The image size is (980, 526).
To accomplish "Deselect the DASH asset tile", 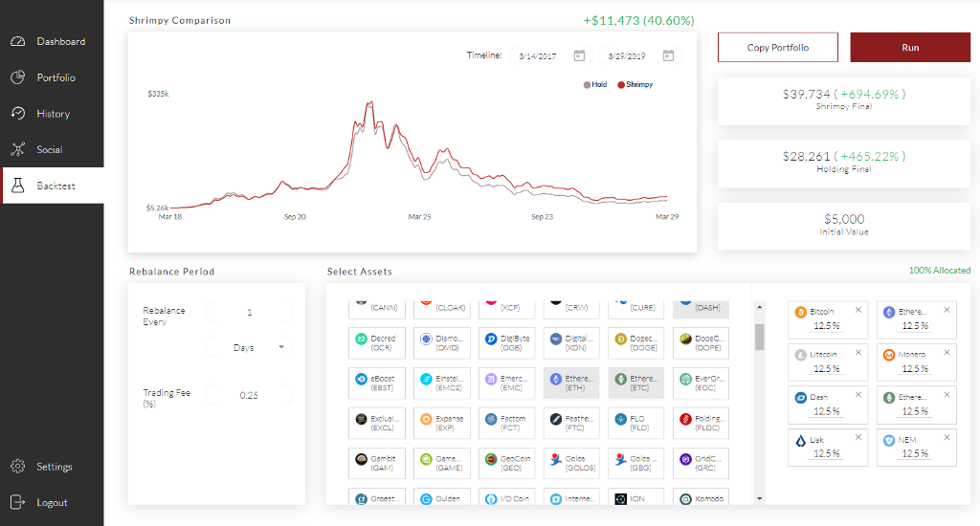I will pyautogui.click(x=702, y=309).
